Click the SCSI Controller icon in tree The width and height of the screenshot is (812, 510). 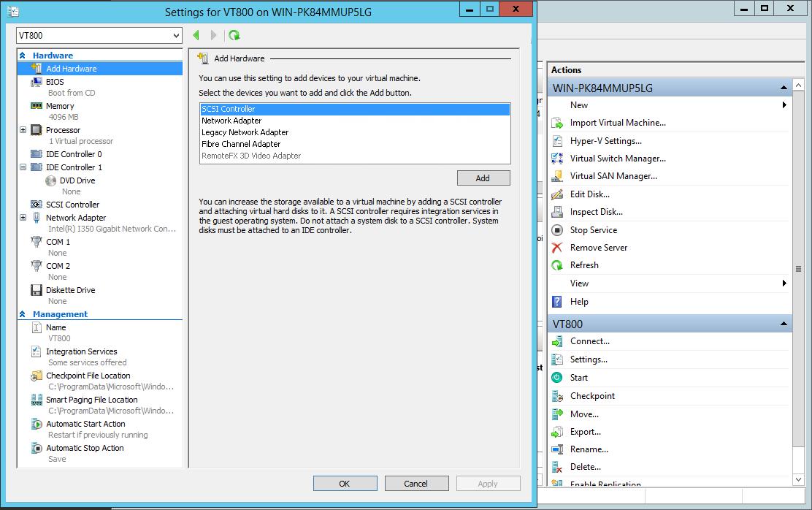[x=37, y=204]
